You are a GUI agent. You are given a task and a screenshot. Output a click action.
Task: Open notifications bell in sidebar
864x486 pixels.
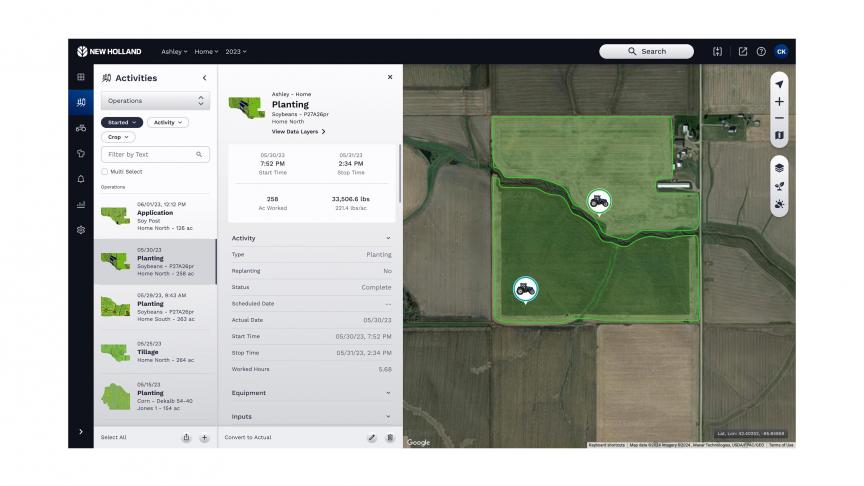tap(81, 179)
